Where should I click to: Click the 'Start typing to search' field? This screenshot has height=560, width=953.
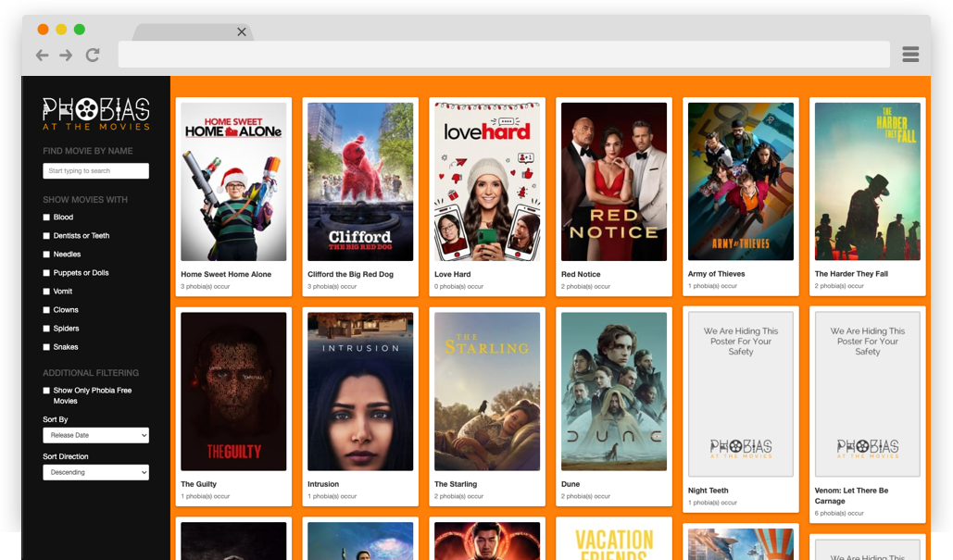click(x=96, y=170)
